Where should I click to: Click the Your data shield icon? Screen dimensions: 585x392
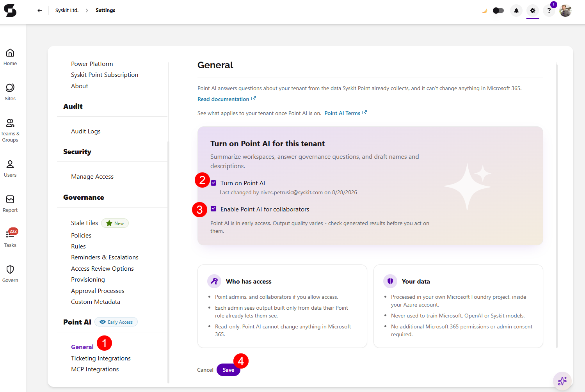point(390,281)
